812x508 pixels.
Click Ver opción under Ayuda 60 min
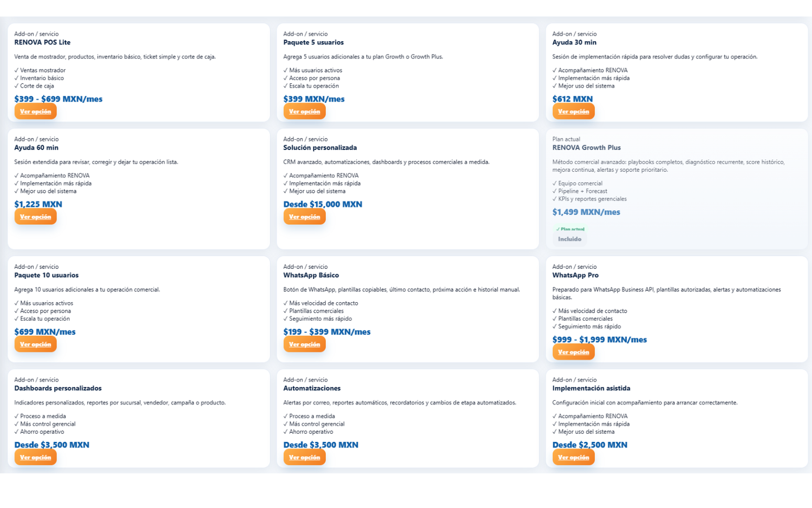[35, 217]
